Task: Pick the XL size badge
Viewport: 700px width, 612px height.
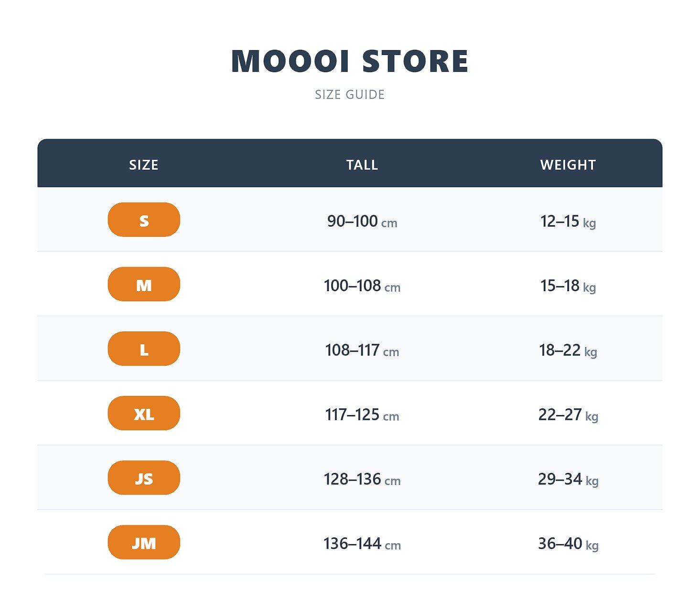Action: coord(144,413)
